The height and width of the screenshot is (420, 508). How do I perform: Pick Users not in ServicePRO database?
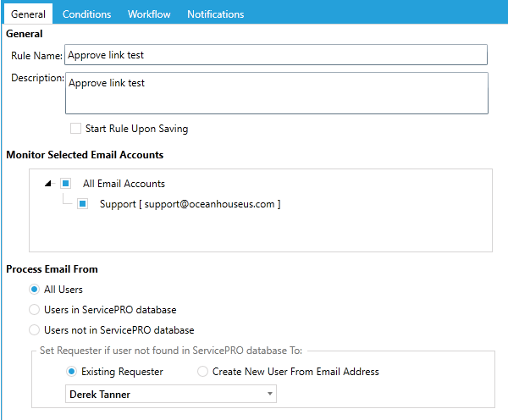point(35,329)
